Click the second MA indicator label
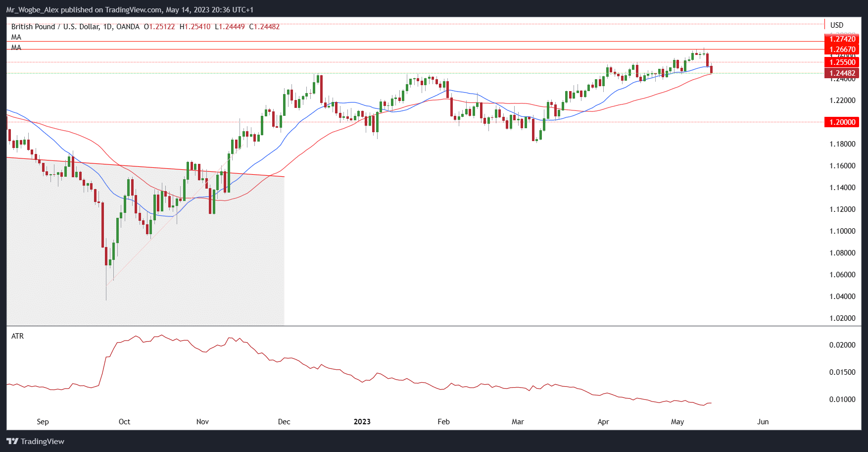868x452 pixels. tap(16, 48)
